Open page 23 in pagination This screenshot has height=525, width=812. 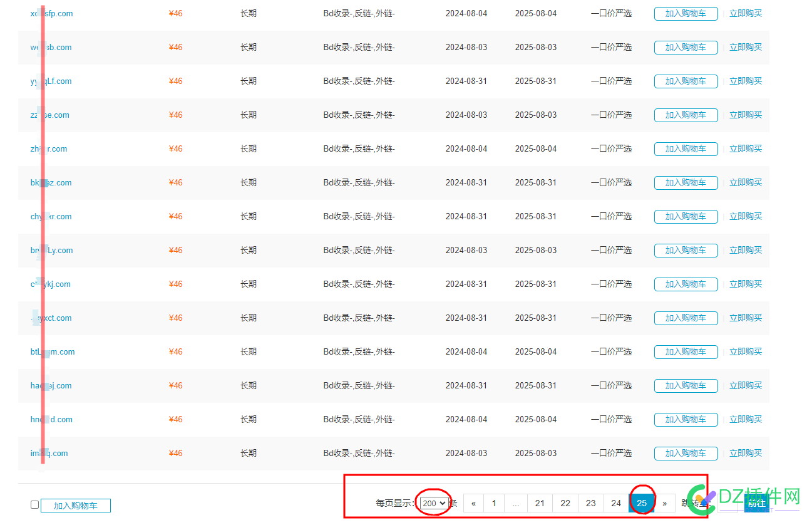591,503
